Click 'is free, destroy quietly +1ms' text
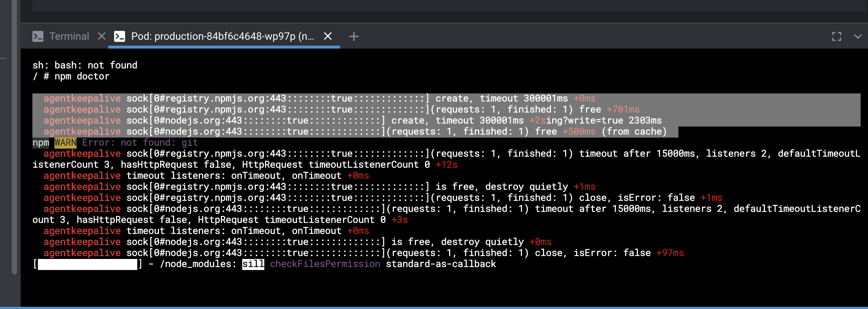The image size is (868, 309). tap(515, 187)
